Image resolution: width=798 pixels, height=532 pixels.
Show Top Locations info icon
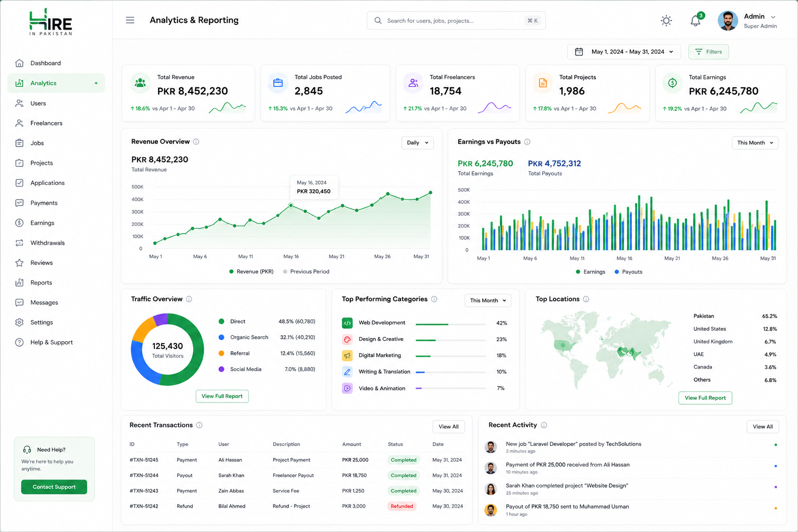tap(586, 299)
